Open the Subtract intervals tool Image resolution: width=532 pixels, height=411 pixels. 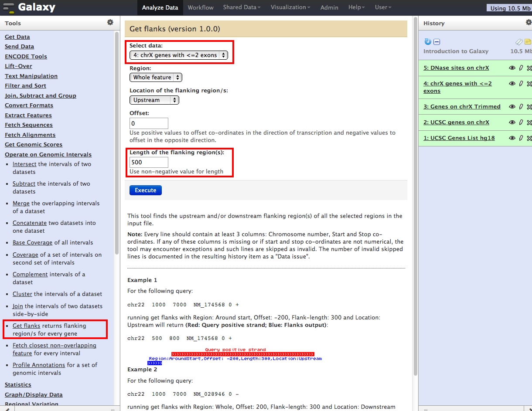click(24, 184)
